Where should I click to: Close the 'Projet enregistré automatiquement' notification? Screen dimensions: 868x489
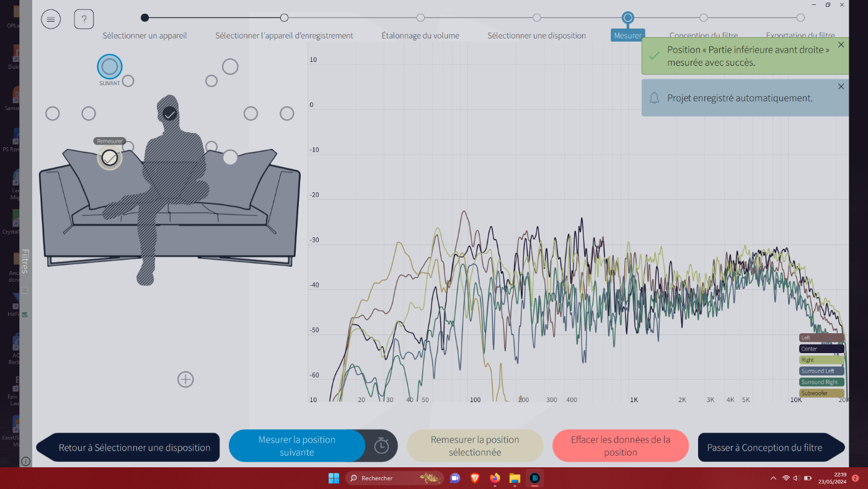click(x=841, y=86)
